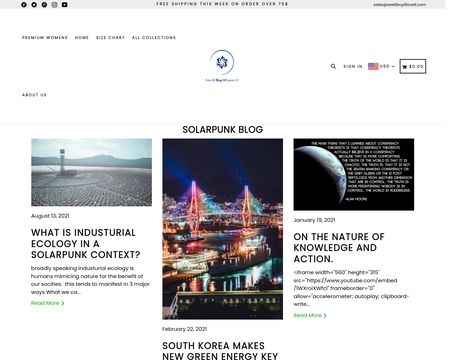This screenshot has width=450, height=360.
Task: Click the February 22, 2021 date
Action: pyautogui.click(x=184, y=329)
